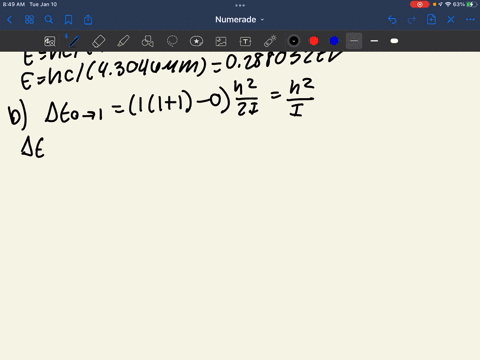
Task: Select the medium stroke width
Action: point(374,41)
